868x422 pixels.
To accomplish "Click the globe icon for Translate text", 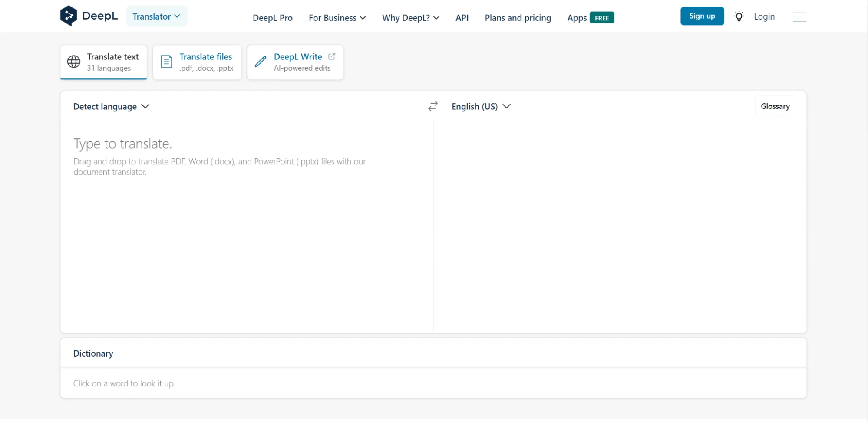I will pos(74,62).
